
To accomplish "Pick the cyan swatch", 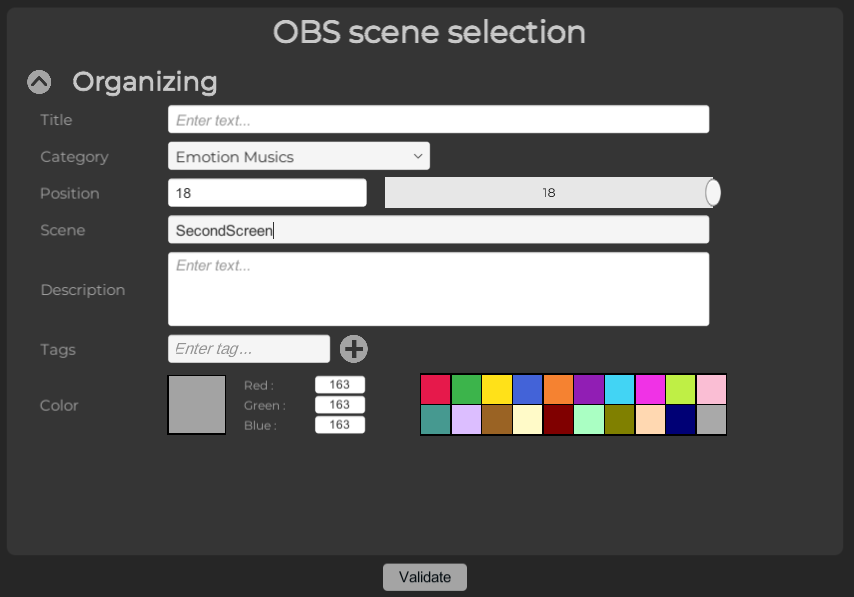I will [619, 389].
